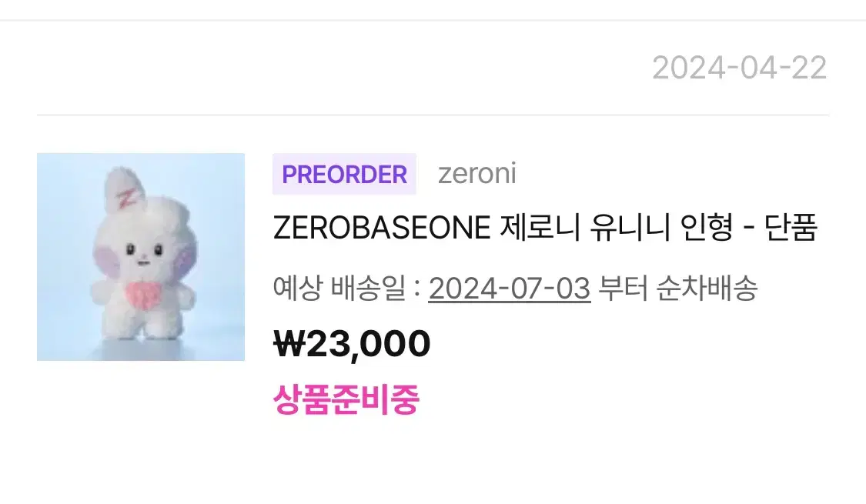Click the underlined 2024-07-03 delivery date
This screenshot has width=866, height=504.
point(510,288)
